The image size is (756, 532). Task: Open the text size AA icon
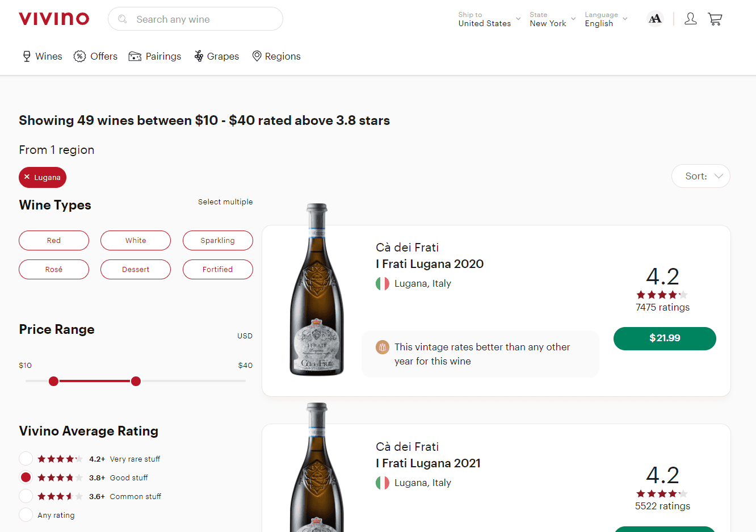pyautogui.click(x=655, y=19)
